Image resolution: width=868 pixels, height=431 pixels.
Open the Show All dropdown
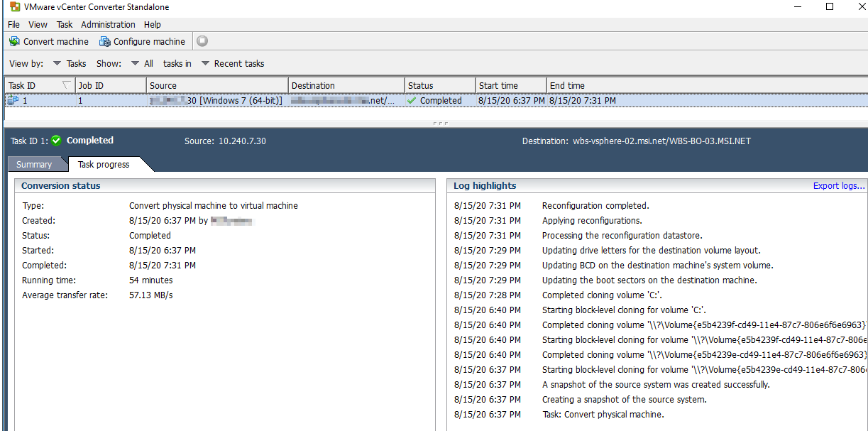coord(142,63)
